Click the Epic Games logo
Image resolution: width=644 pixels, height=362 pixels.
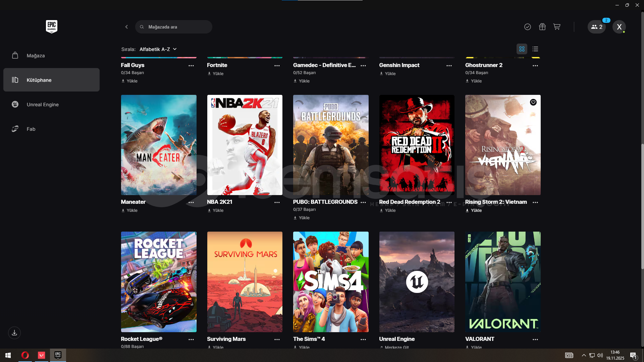[x=52, y=26]
